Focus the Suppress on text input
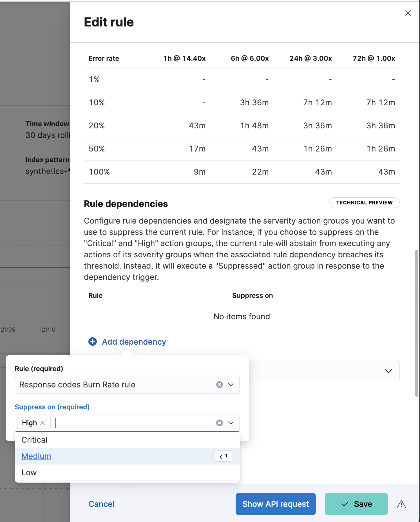Image resolution: width=420 pixels, height=522 pixels. coord(132,423)
